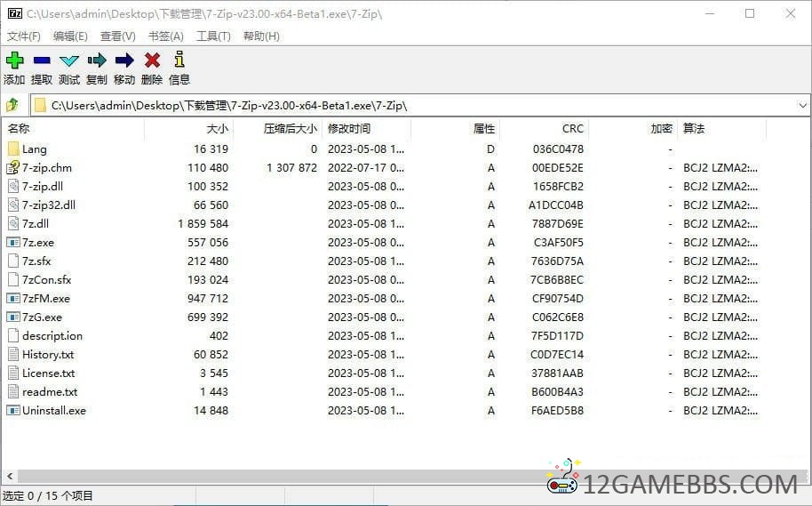
Task: Open the View (查看) menu
Action: 118,36
